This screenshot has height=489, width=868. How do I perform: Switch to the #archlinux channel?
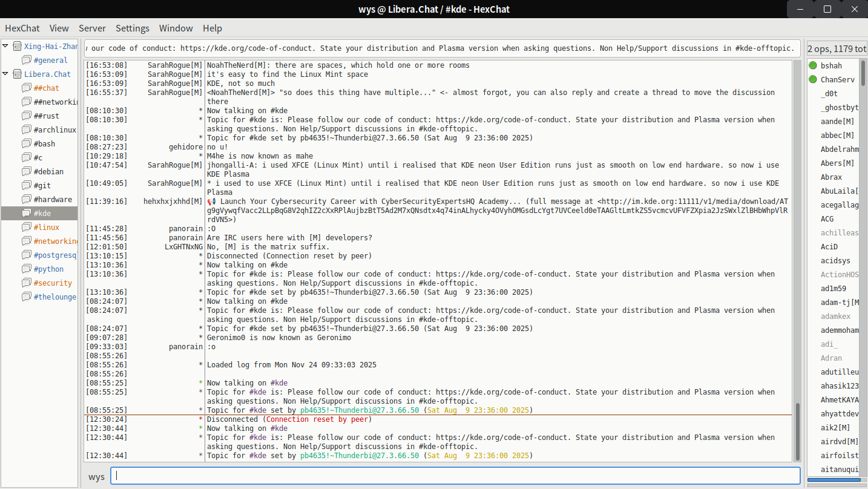point(54,130)
